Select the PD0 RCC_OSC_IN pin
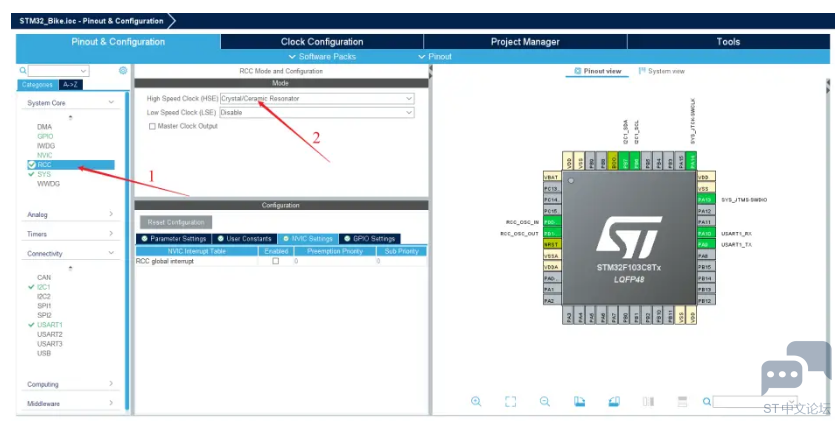 pyautogui.click(x=552, y=221)
